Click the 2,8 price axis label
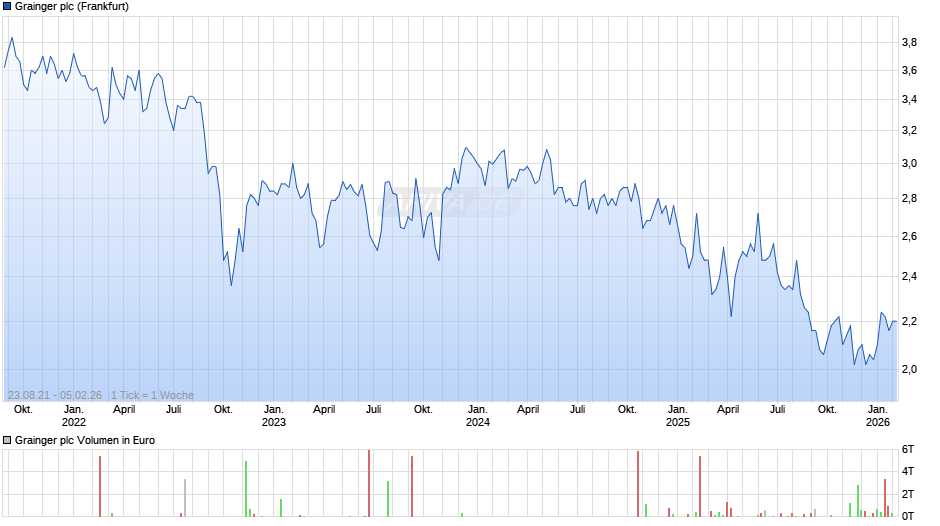 909,199
